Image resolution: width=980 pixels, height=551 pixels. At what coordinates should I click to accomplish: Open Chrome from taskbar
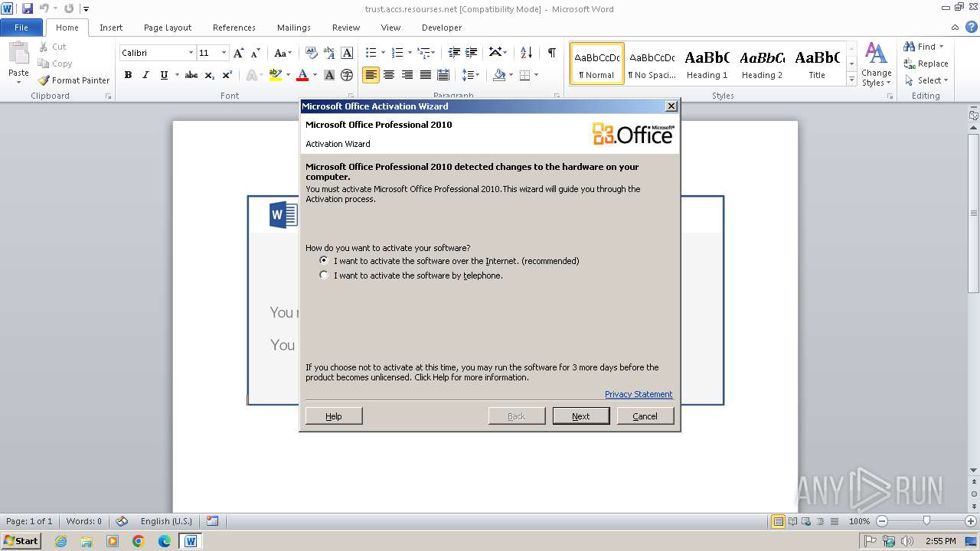(139, 541)
